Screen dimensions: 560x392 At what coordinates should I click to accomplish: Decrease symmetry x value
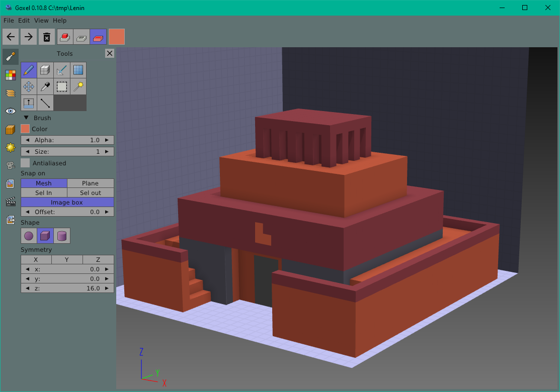(28, 269)
